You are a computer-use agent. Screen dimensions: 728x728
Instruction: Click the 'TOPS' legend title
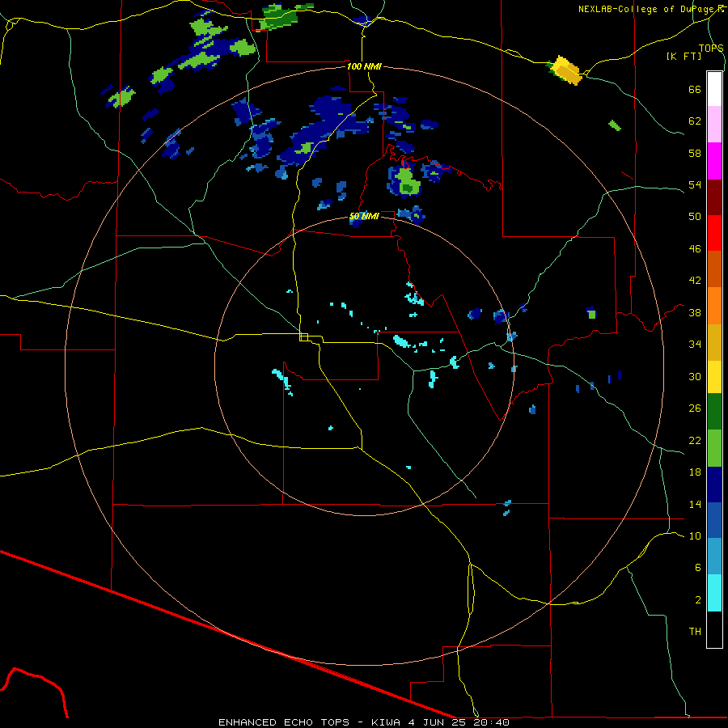pos(711,48)
